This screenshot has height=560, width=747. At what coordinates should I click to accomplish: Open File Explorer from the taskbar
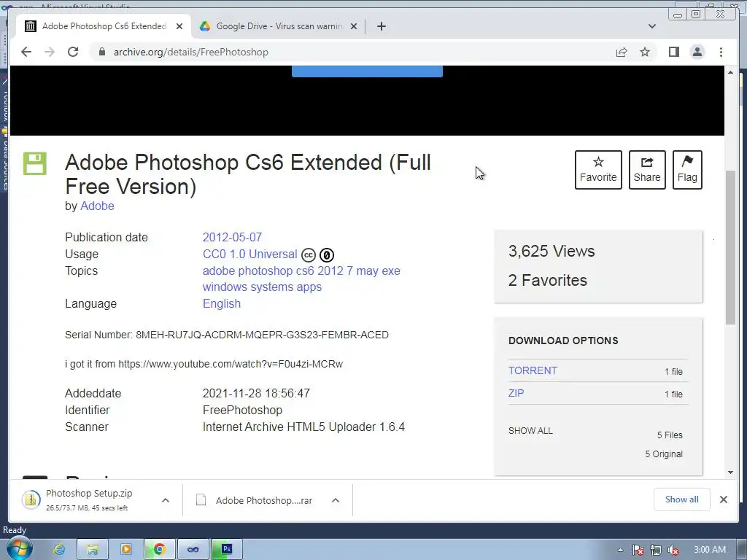tap(93, 550)
